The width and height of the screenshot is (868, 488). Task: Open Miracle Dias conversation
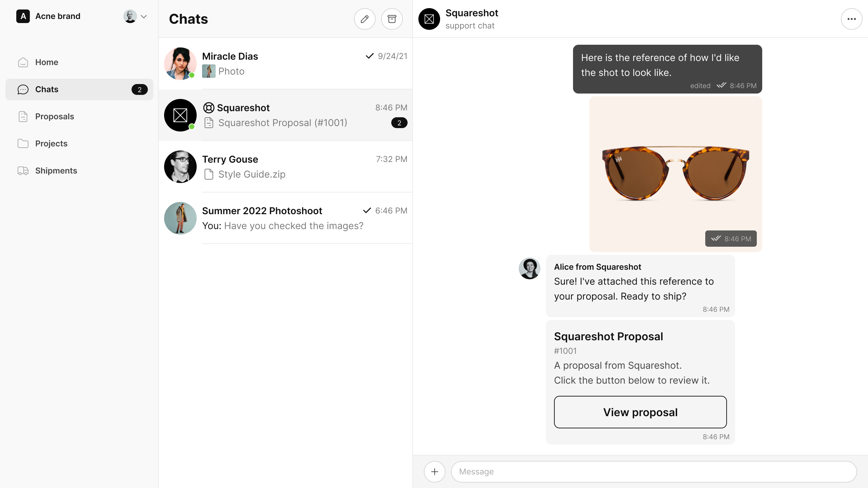tap(285, 64)
